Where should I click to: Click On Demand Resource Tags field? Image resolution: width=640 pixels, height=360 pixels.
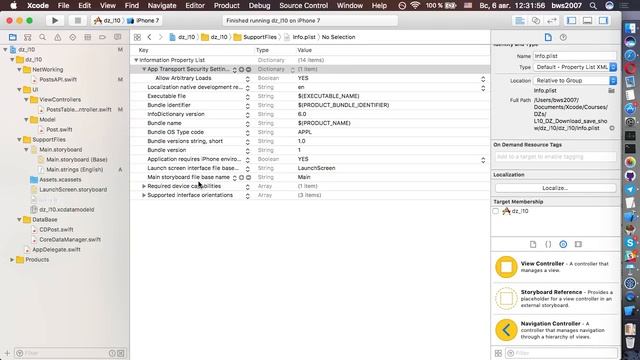coord(555,157)
